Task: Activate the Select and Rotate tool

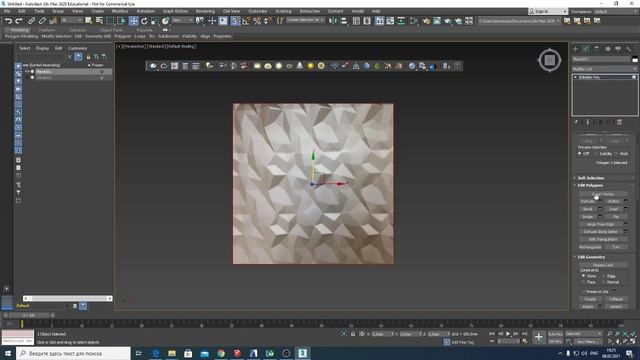Action: click(144, 21)
